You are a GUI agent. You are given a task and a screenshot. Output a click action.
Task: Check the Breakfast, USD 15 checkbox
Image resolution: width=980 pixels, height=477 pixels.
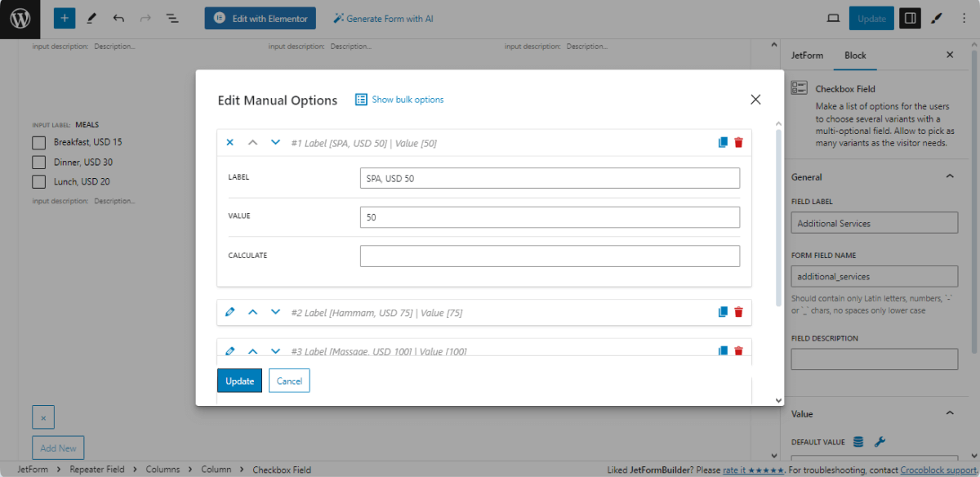pyautogui.click(x=38, y=142)
